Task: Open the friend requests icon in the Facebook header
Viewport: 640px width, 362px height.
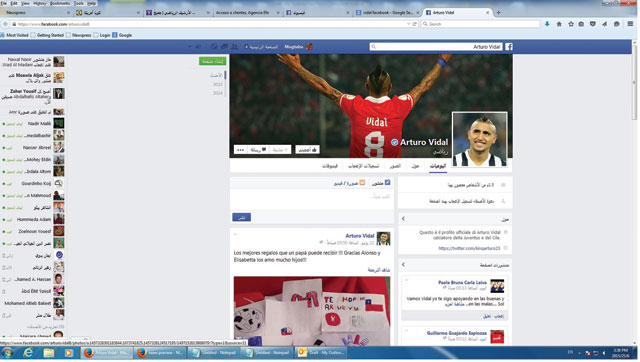Action: [x=235, y=47]
